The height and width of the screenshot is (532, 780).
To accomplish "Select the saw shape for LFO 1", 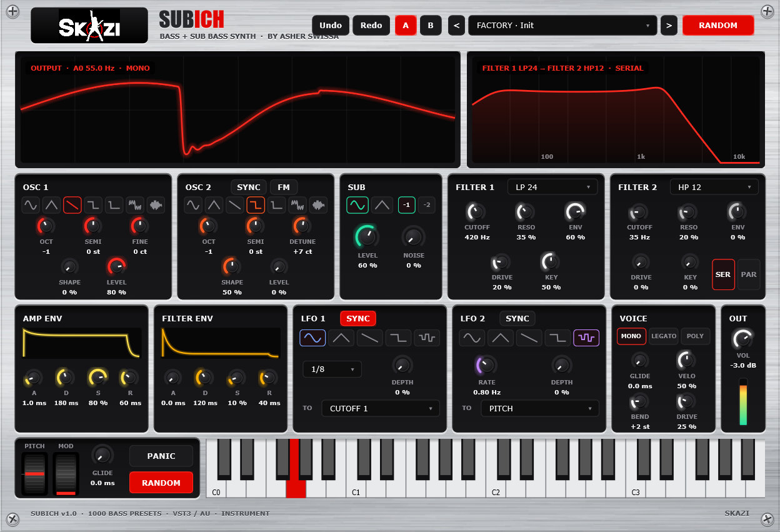I will pos(370,338).
